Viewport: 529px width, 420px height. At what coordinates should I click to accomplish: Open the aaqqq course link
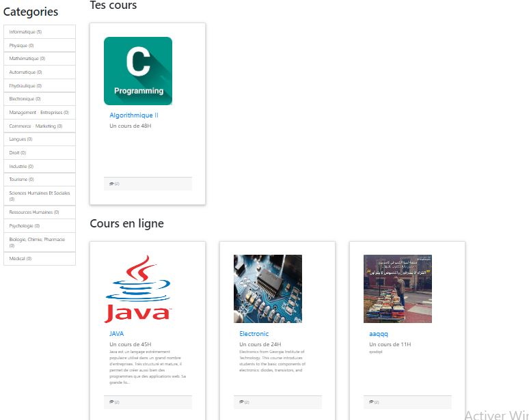coord(379,334)
